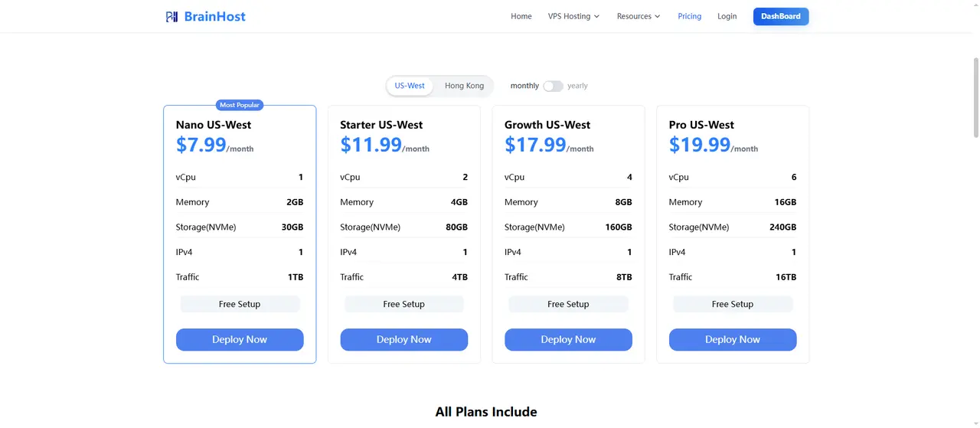The width and height of the screenshot is (980, 428).
Task: Click the IPv4 label in Pro plan
Action: pyautogui.click(x=678, y=252)
